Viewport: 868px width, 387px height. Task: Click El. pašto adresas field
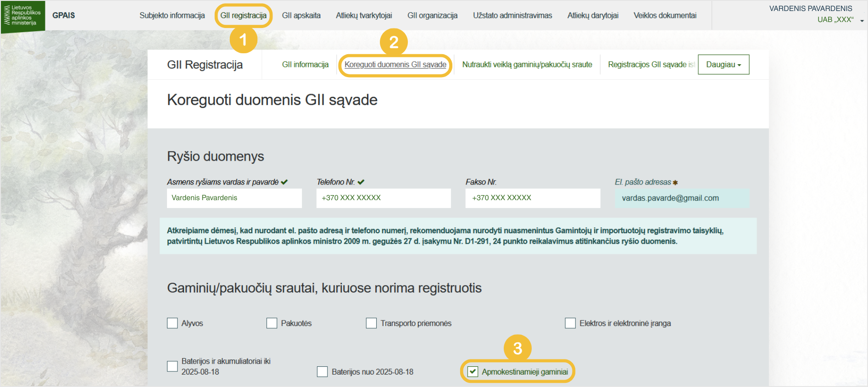click(x=682, y=198)
